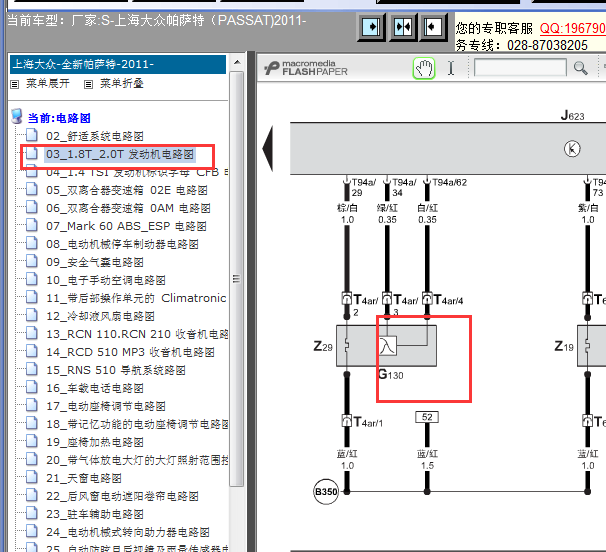
Task: Open 10_电子手动空调电路图
Action: point(106,280)
